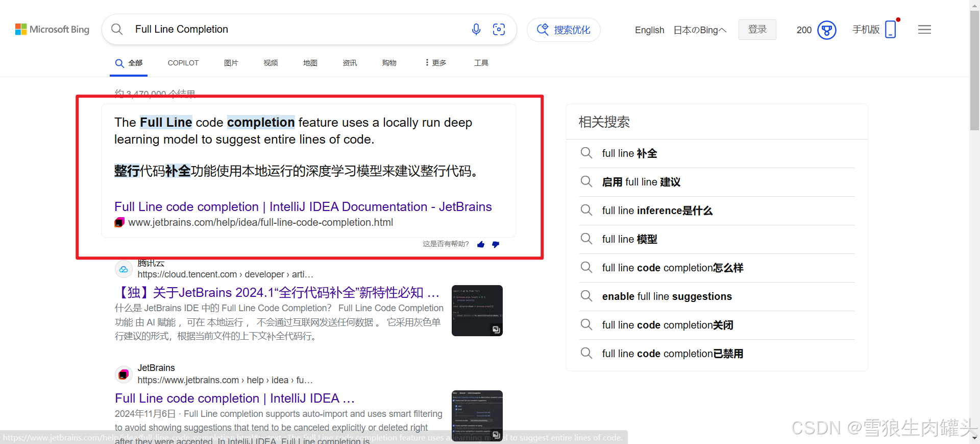Click the 登录 sign-in button
Screen dimensions: 980x444
coord(757,30)
